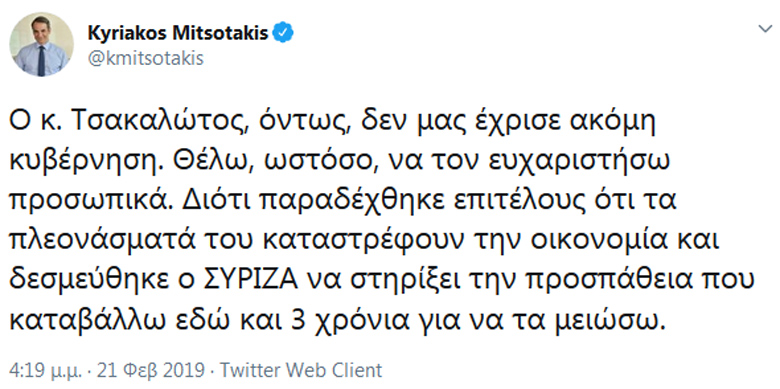
Task: Click the word προσπάθεια in the tweet
Action: [x=622, y=282]
